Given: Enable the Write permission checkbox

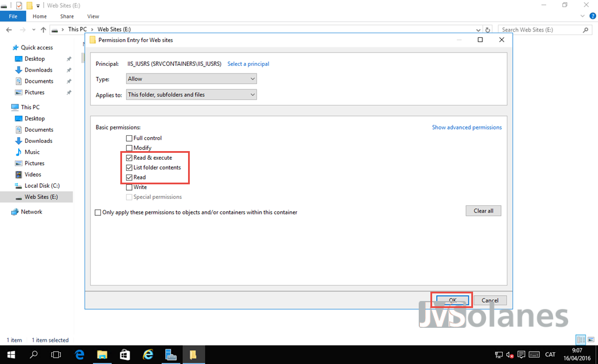Looking at the screenshot, I should pos(129,187).
